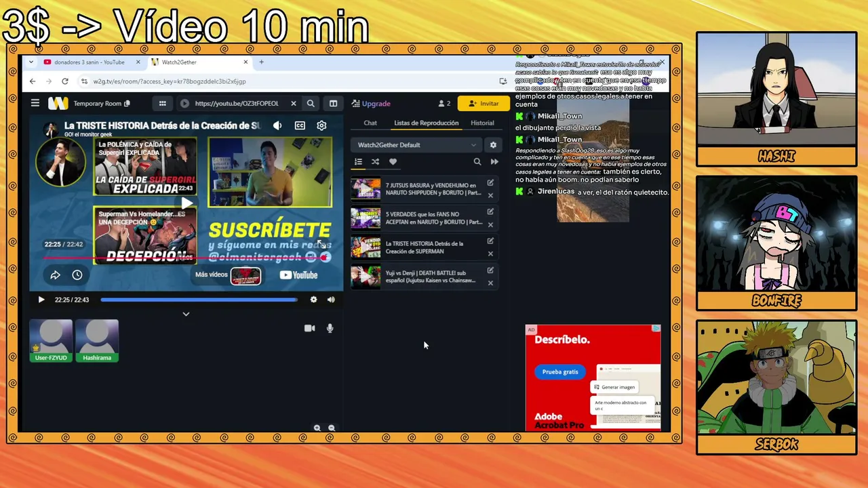Click the Más vídeos button
868x488 pixels.
pyautogui.click(x=228, y=275)
